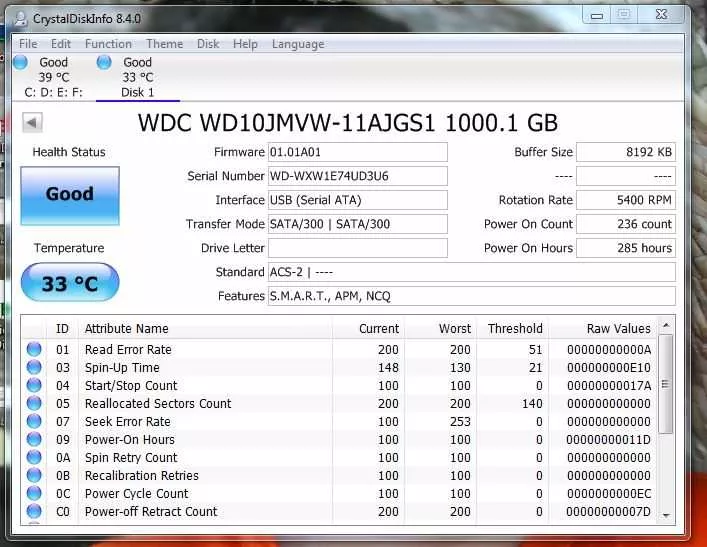The image size is (707, 547).
Task: Open the Help menu
Action: click(x=245, y=44)
